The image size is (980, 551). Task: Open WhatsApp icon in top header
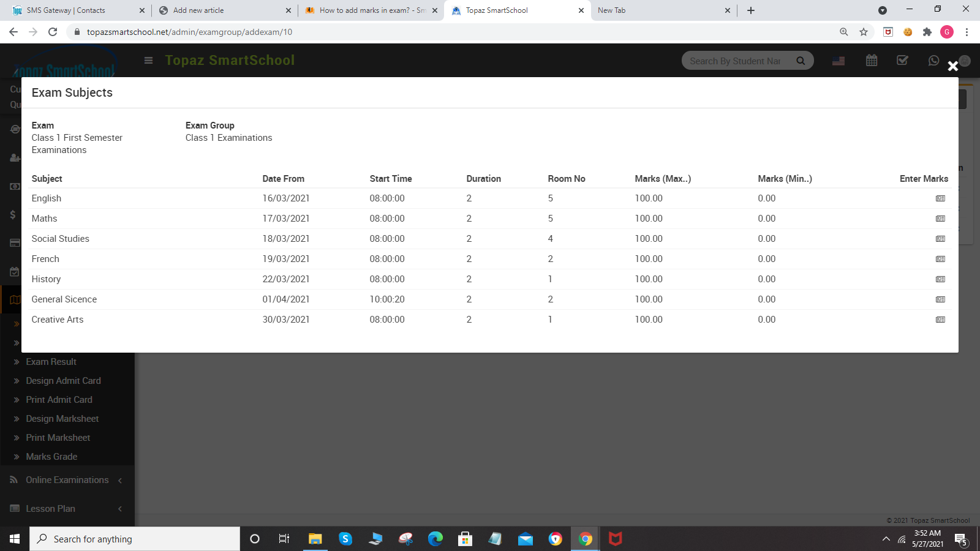coord(933,61)
